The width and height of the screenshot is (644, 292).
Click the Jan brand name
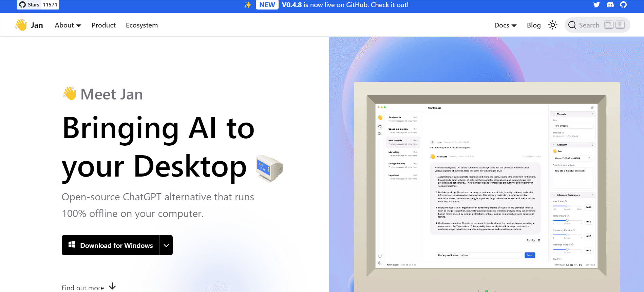(37, 25)
